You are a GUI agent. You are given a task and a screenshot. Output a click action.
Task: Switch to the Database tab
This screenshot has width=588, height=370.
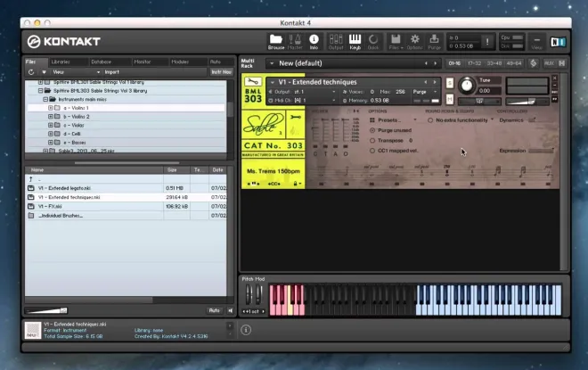click(102, 62)
